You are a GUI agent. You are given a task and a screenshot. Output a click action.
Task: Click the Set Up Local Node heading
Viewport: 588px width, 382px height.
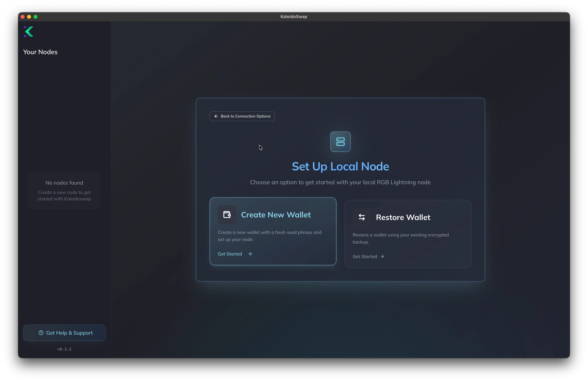click(x=340, y=166)
